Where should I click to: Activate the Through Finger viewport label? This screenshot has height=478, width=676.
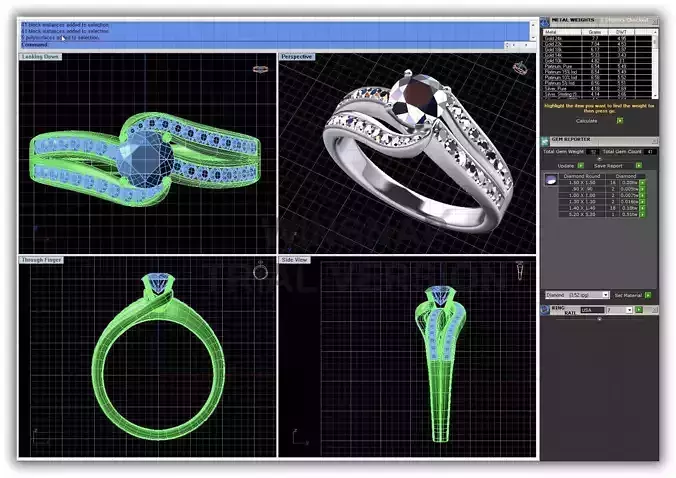click(41, 260)
